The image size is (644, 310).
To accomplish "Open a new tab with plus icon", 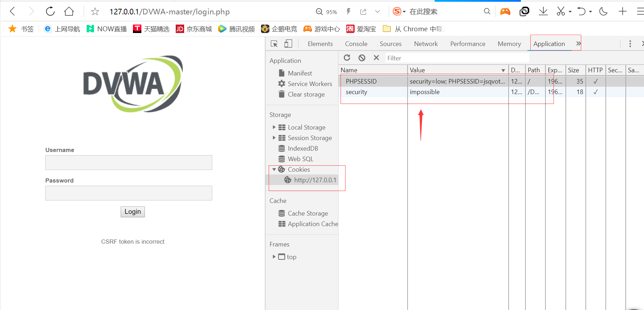I will 623,12.
